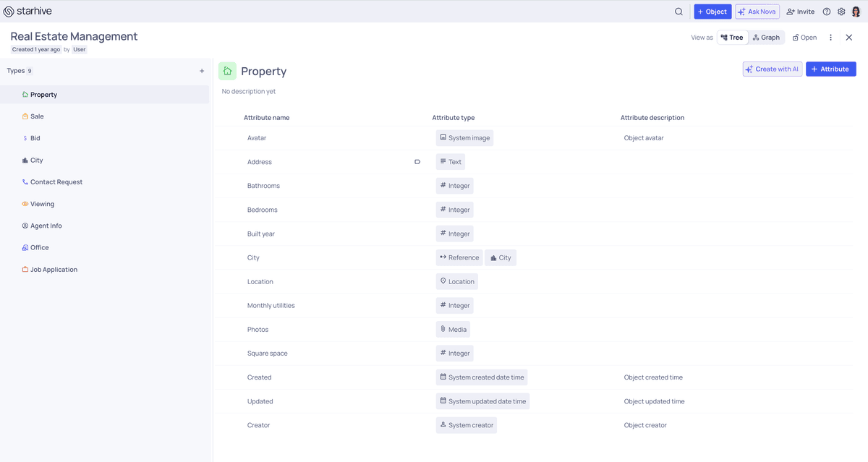
Task: Select Agent Info in the Types list
Action: coord(46,225)
